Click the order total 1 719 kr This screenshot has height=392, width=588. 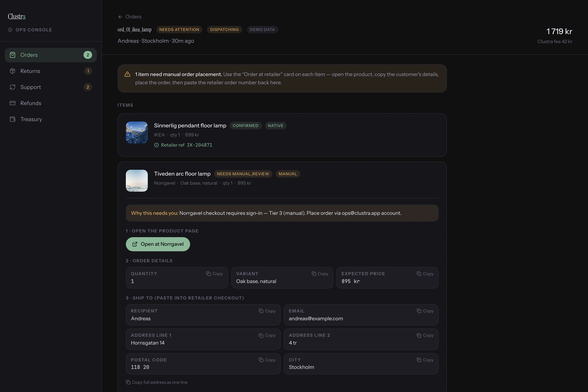tap(559, 31)
